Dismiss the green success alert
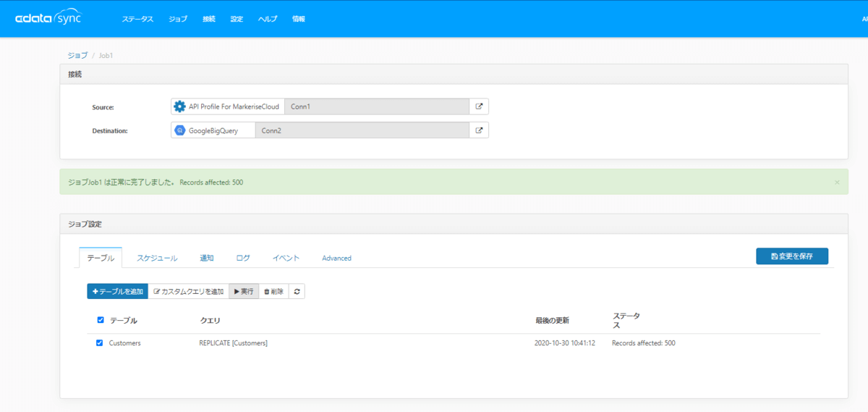This screenshot has width=868, height=412. pyautogui.click(x=837, y=182)
